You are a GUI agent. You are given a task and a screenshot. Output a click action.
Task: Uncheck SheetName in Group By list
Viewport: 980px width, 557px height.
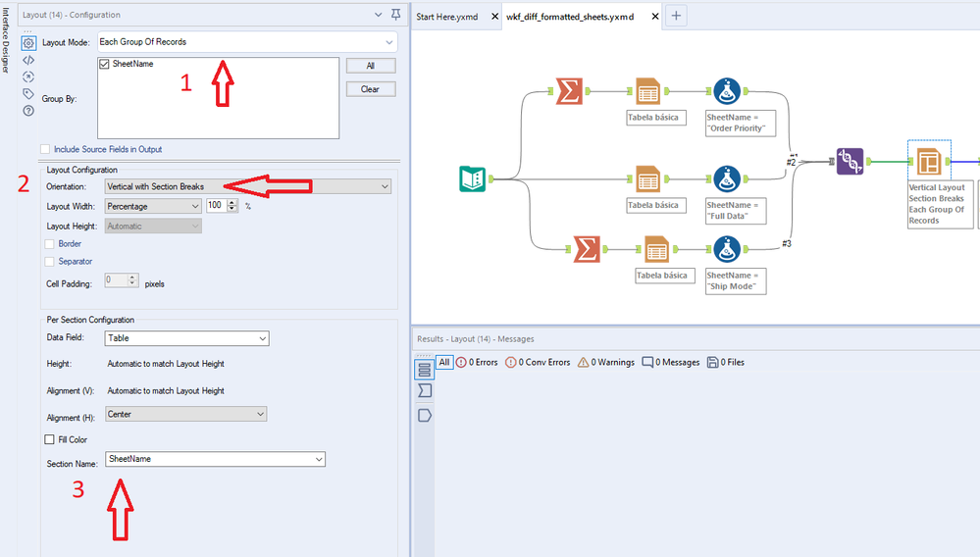point(104,64)
